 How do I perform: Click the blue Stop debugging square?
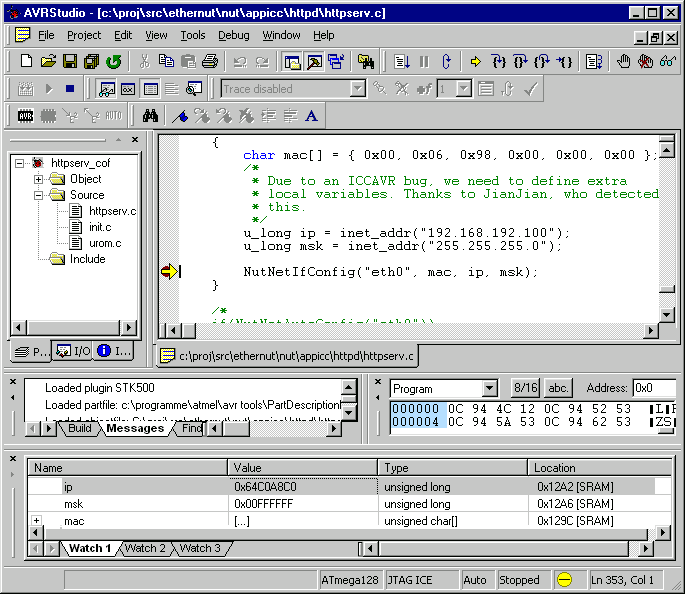coord(70,89)
